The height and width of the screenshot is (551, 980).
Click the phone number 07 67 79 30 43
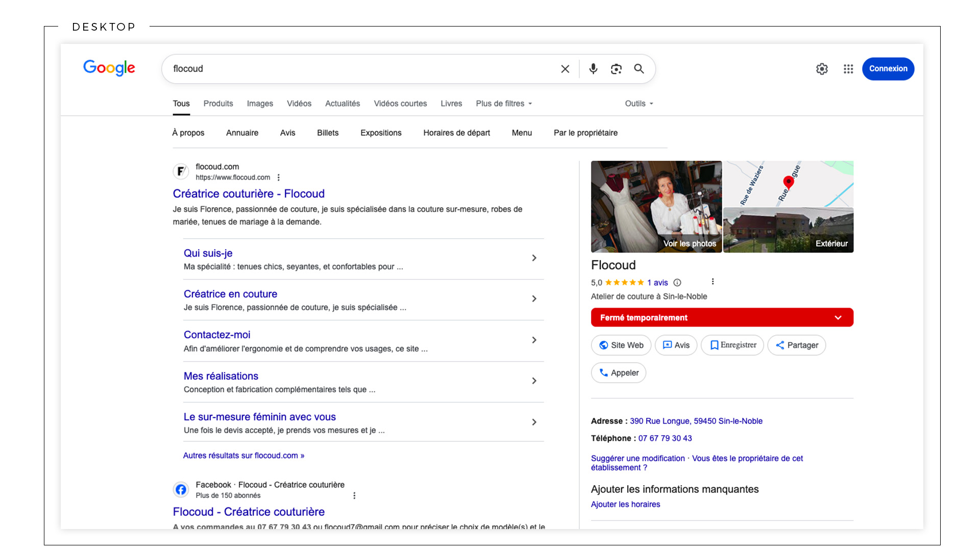pos(665,438)
